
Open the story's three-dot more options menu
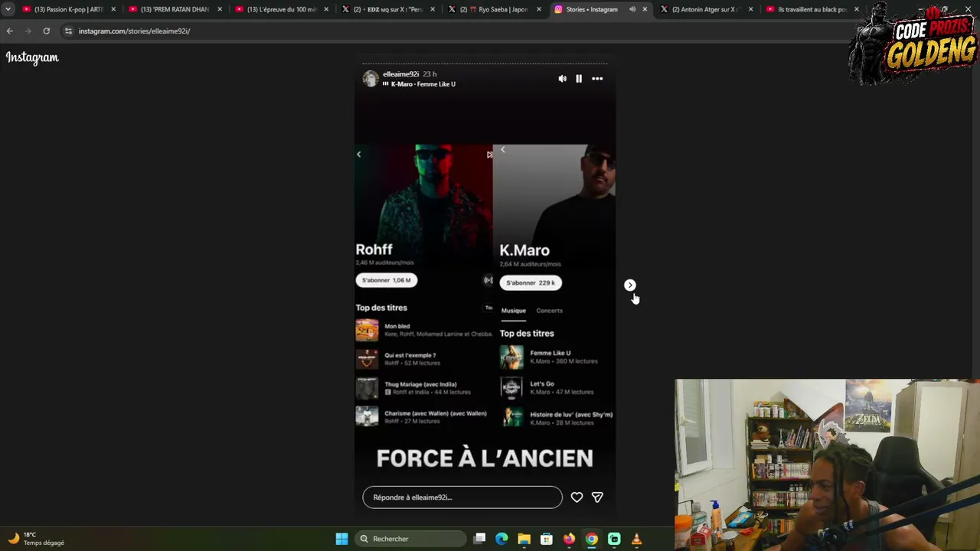597,79
